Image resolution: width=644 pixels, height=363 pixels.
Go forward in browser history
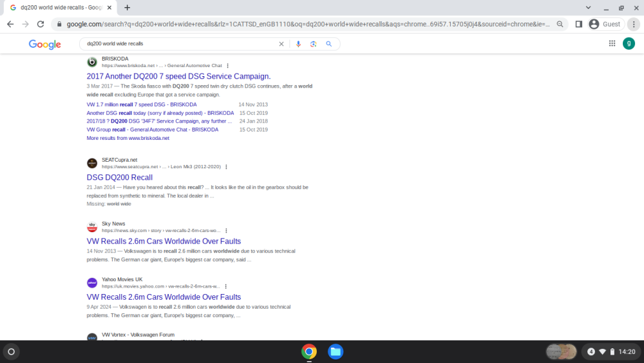click(26, 25)
